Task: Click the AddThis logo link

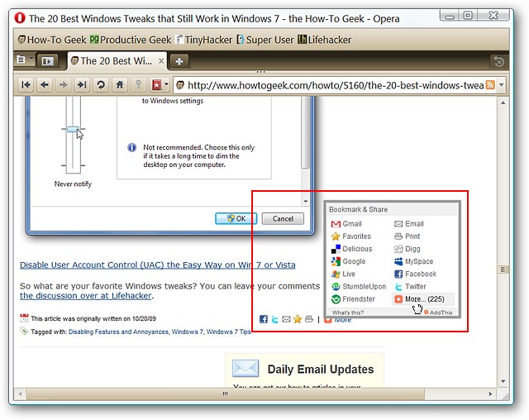Action: [x=438, y=313]
